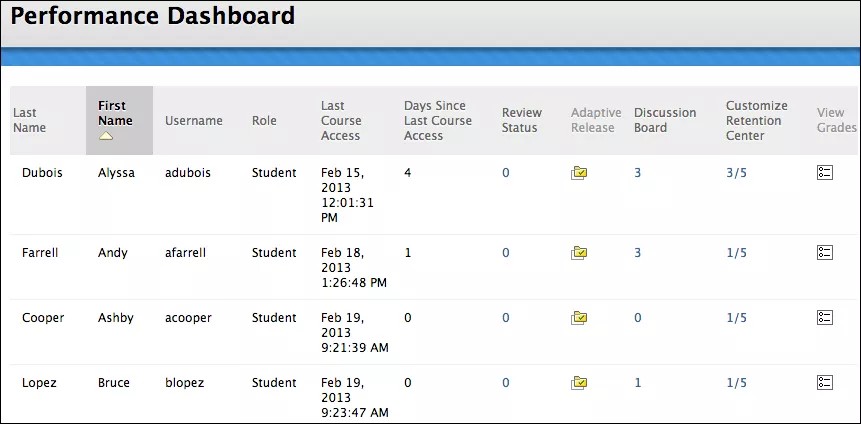The height and width of the screenshot is (424, 861).
Task: Sort table by Last Name column header
Action: (29, 120)
